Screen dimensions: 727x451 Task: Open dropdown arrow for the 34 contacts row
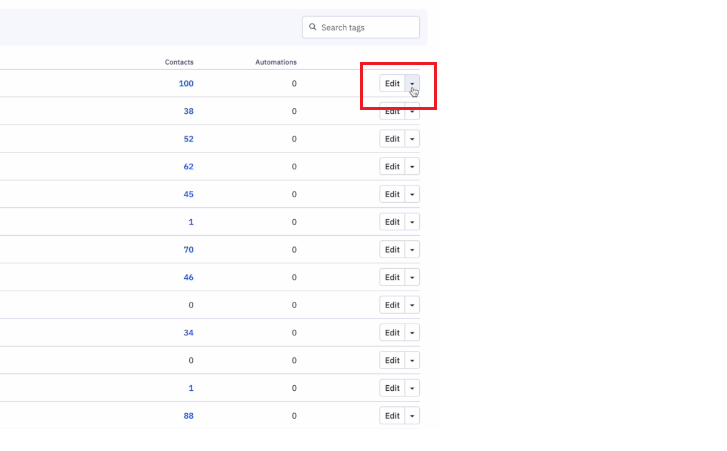(412, 332)
